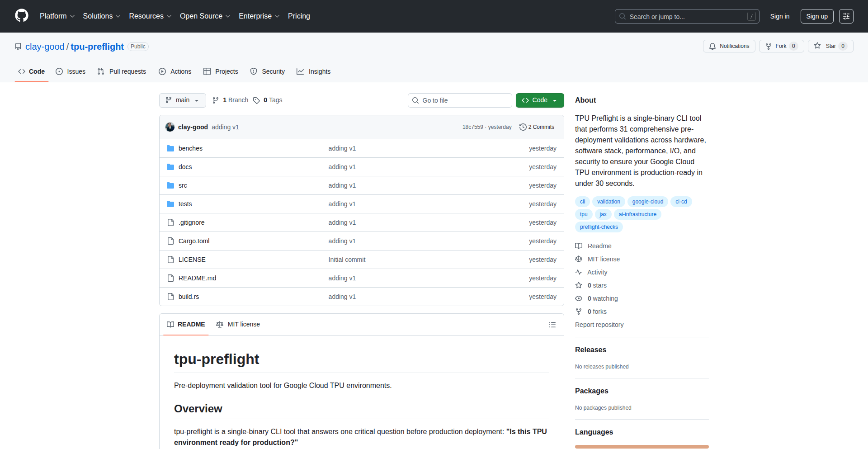Click the google-cloud topic tag
Screen dimensions: 868x449
pyautogui.click(x=647, y=202)
